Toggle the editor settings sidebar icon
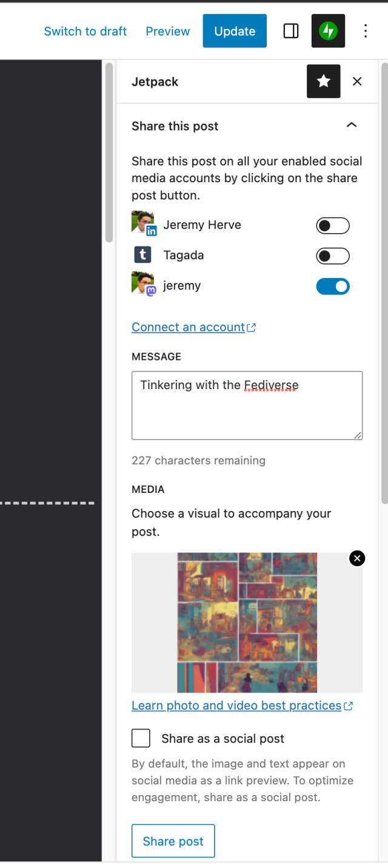This screenshot has width=388, height=868. click(291, 31)
